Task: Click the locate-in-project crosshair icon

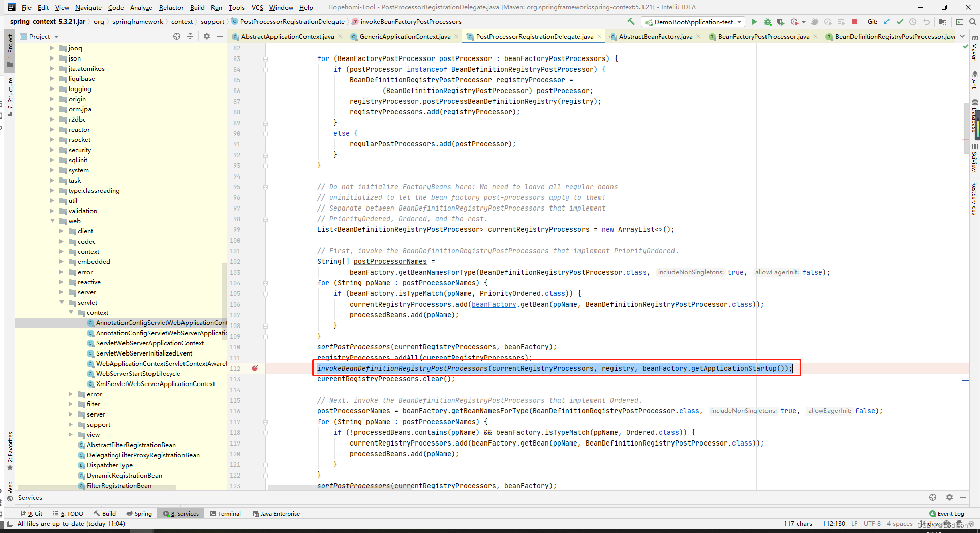Action: 177,36
